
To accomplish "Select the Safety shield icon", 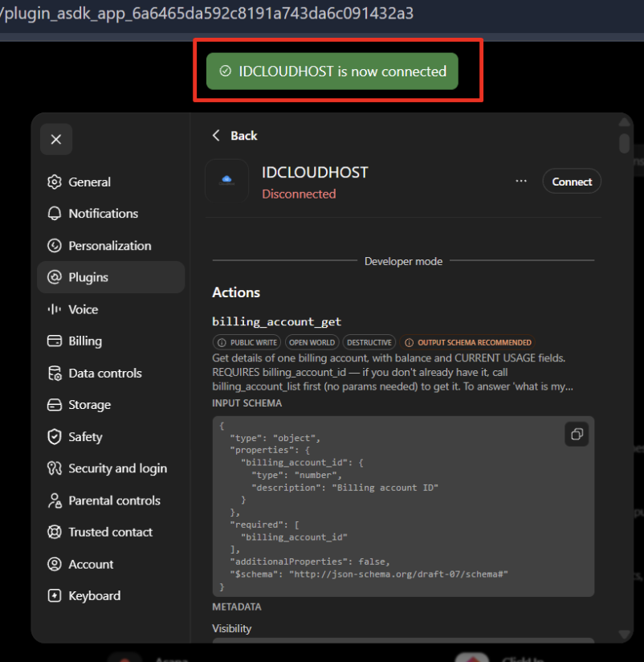I will (x=55, y=436).
